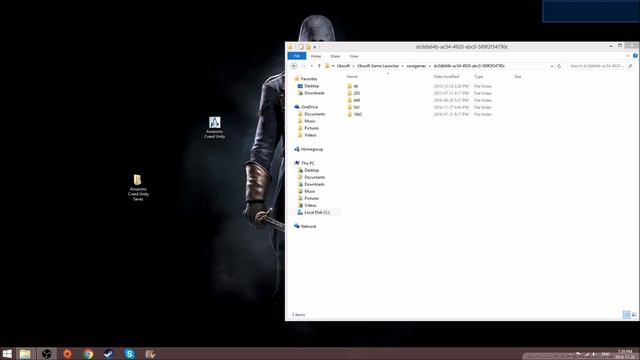The height and width of the screenshot is (360, 640).
Task: Open the Windows Start button
Action: click(7, 353)
